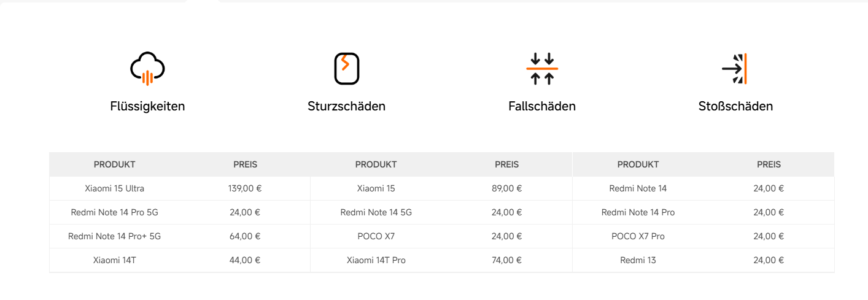
Task: Click the POCO X7 product name
Action: pos(376,236)
